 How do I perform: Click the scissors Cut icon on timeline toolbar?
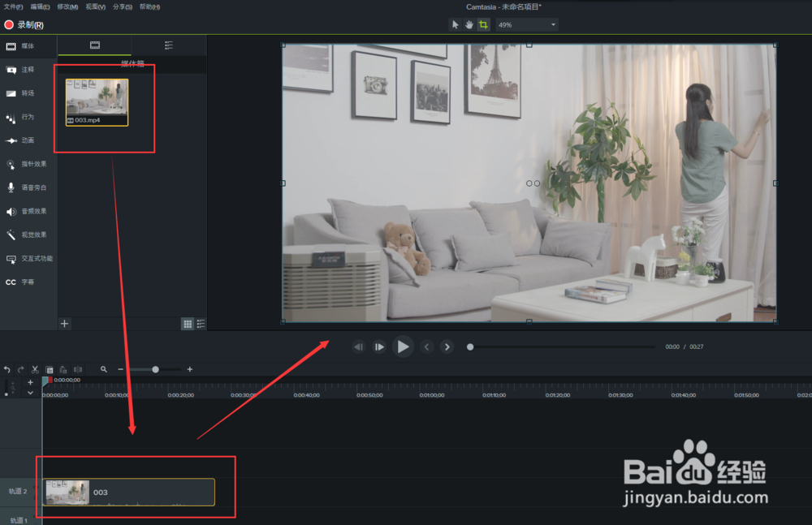coord(35,369)
